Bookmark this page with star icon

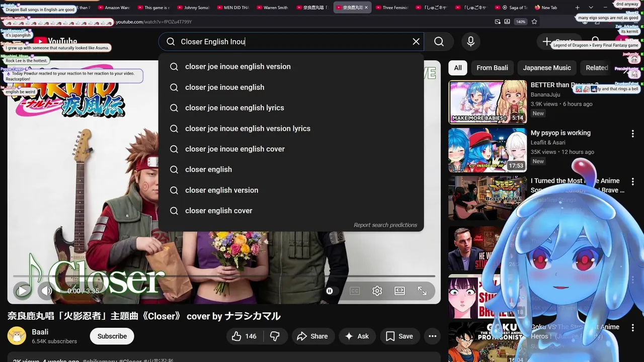click(534, 22)
